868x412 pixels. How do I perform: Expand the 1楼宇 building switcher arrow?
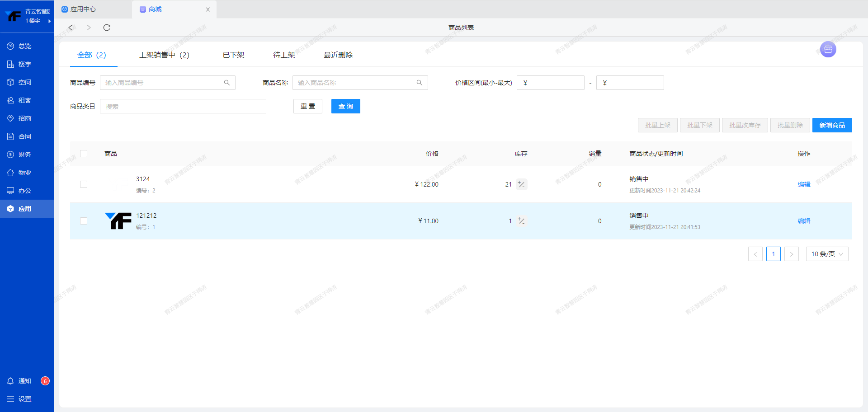coord(49,21)
